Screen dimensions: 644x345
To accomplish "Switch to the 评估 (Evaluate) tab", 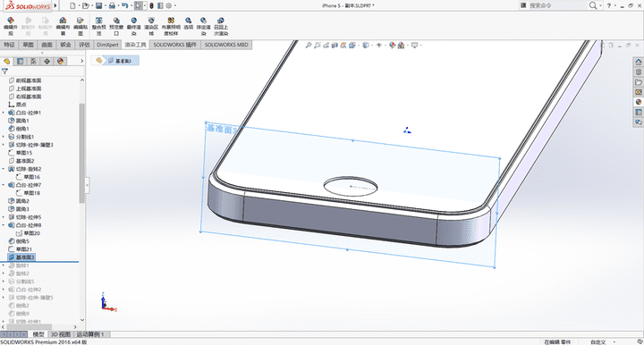I will click(x=84, y=45).
